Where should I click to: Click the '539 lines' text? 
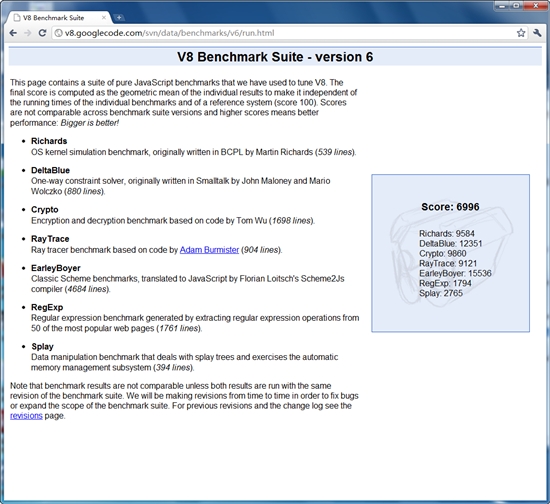click(335, 152)
